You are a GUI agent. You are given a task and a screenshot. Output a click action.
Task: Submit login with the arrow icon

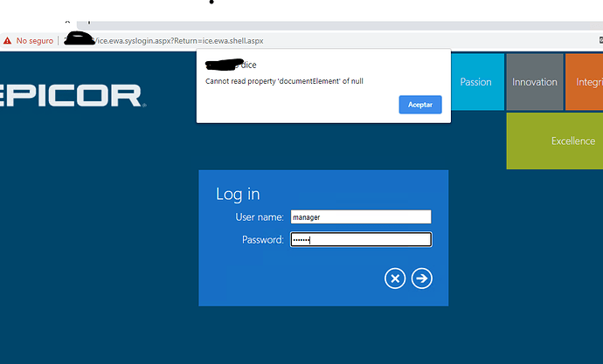421,278
